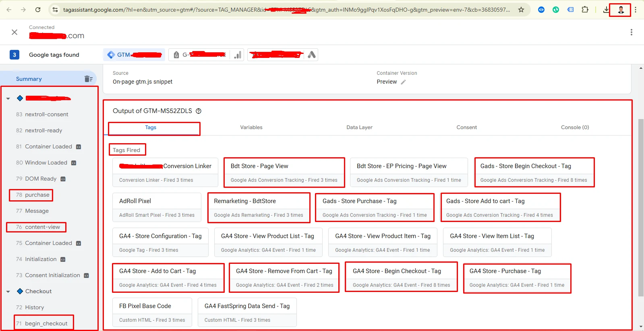Screen dimensions: 644x331
Task: Open the Chrome profile avatar
Action: [621, 10]
